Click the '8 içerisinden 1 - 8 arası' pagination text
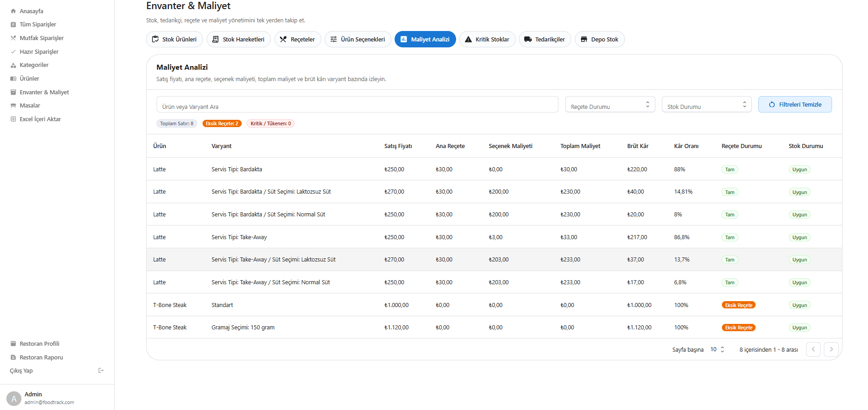Image resolution: width=868 pixels, height=410 pixels. [x=769, y=349]
